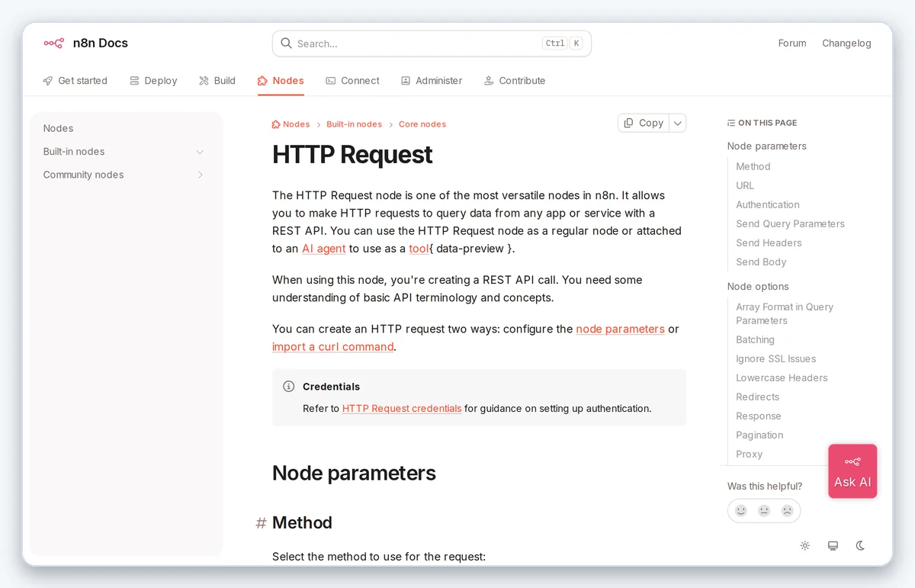The image size is (915, 588).
Task: Switch to dark theme moon icon
Action: (860, 545)
